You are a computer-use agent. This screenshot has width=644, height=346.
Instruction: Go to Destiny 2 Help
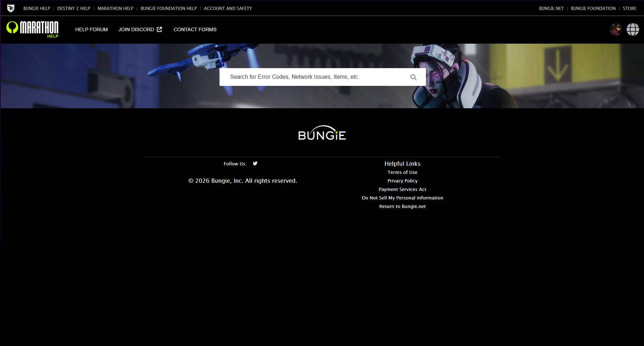tap(74, 8)
